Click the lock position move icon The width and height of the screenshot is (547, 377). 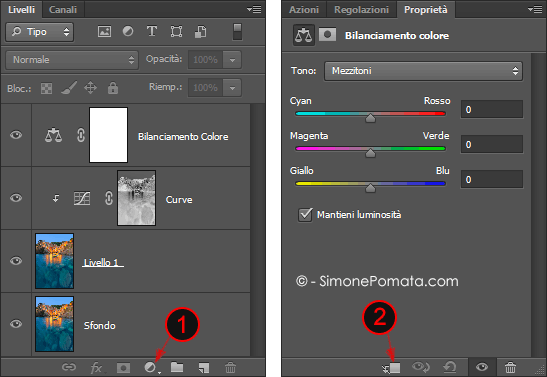coord(90,88)
